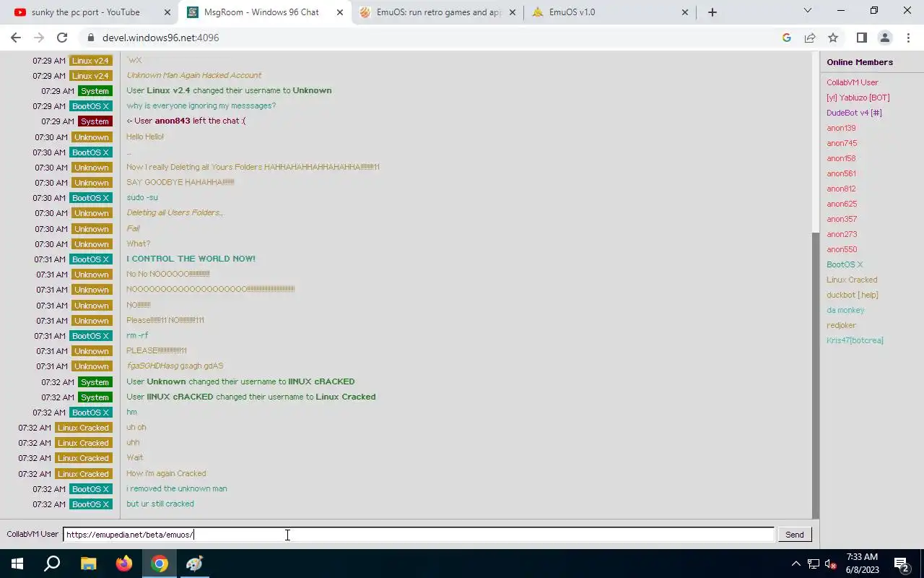Open the Chrome profile avatar
This screenshot has width=924, height=578.
click(x=885, y=38)
